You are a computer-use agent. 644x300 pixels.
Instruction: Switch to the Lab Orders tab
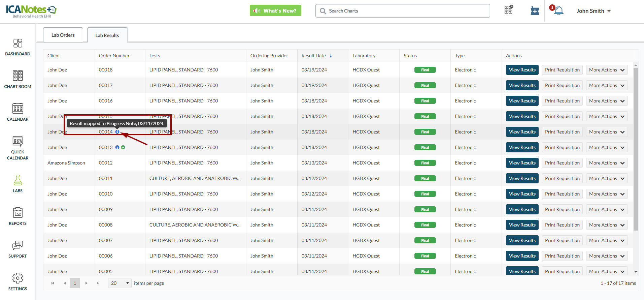[63, 35]
